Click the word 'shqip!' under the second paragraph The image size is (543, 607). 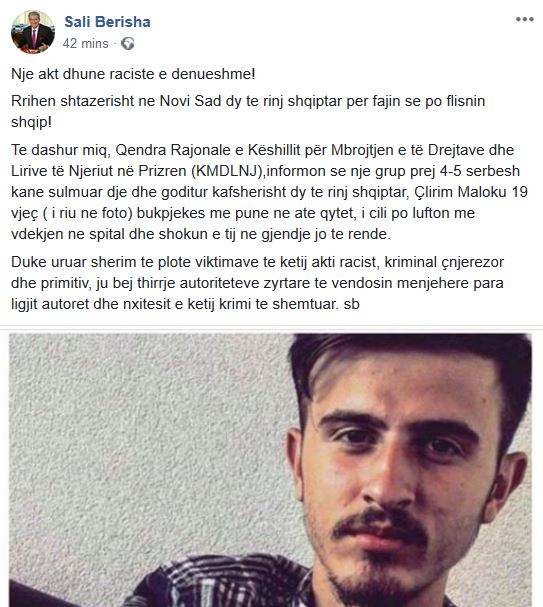31,122
